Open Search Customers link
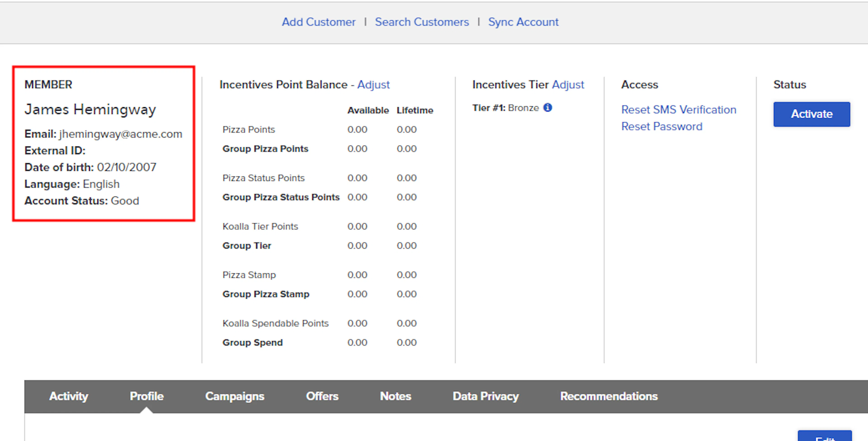The height and width of the screenshot is (441, 868). point(422,22)
